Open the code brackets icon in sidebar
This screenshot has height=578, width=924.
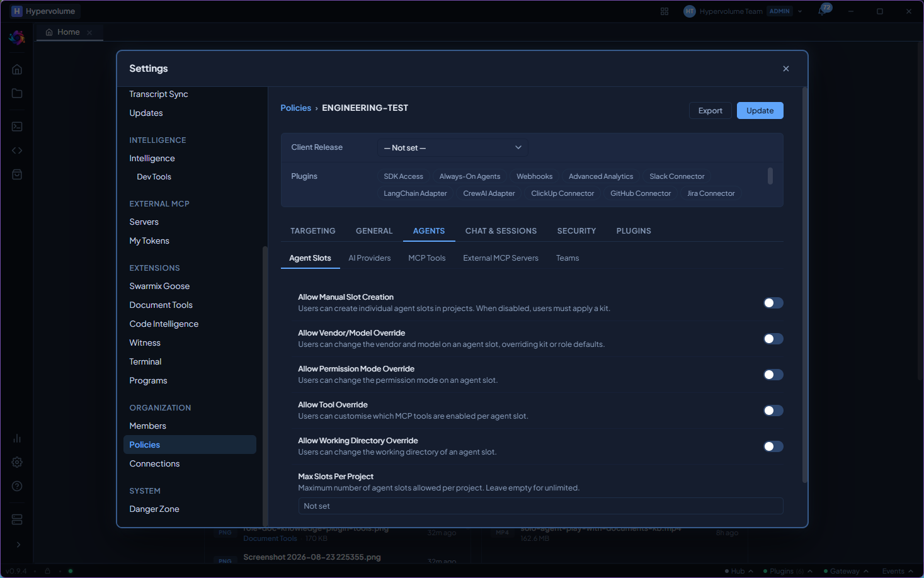tap(17, 150)
